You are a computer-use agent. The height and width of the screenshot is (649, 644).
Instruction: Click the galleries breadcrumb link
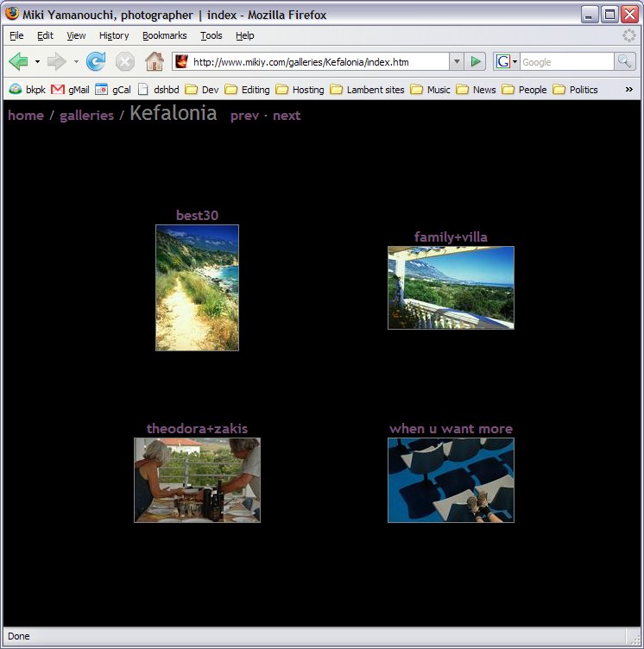86,116
